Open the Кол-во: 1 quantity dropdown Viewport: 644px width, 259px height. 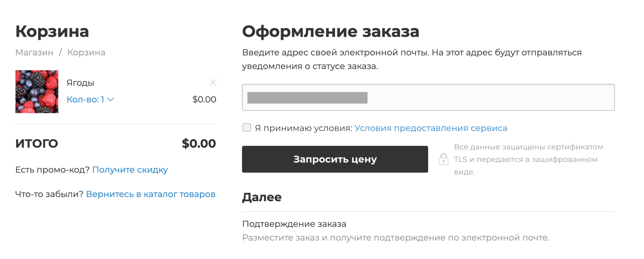pyautogui.click(x=90, y=99)
